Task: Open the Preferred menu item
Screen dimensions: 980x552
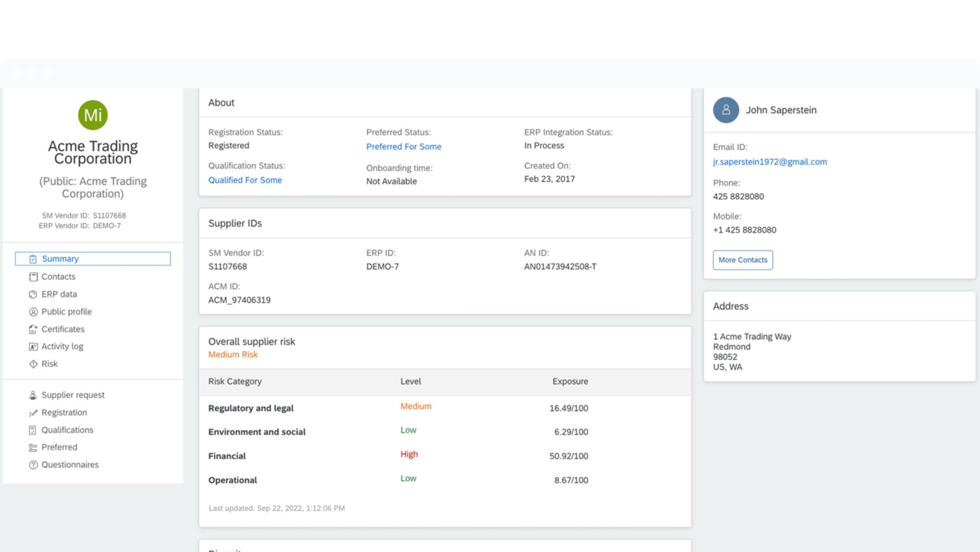Action: point(59,447)
